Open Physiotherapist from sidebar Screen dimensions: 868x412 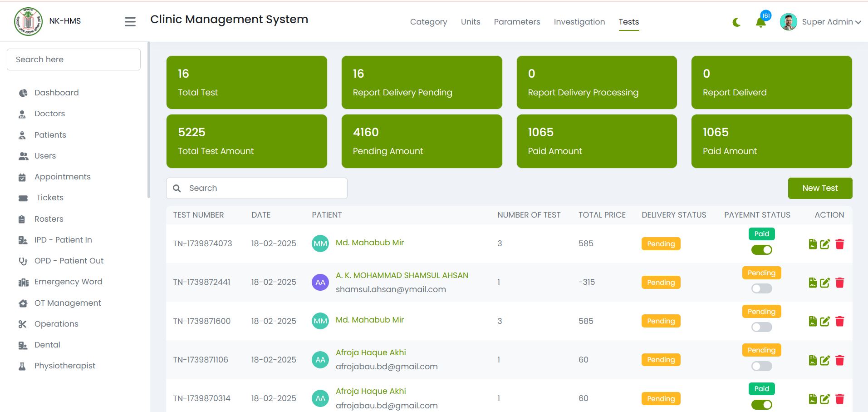[57, 366]
